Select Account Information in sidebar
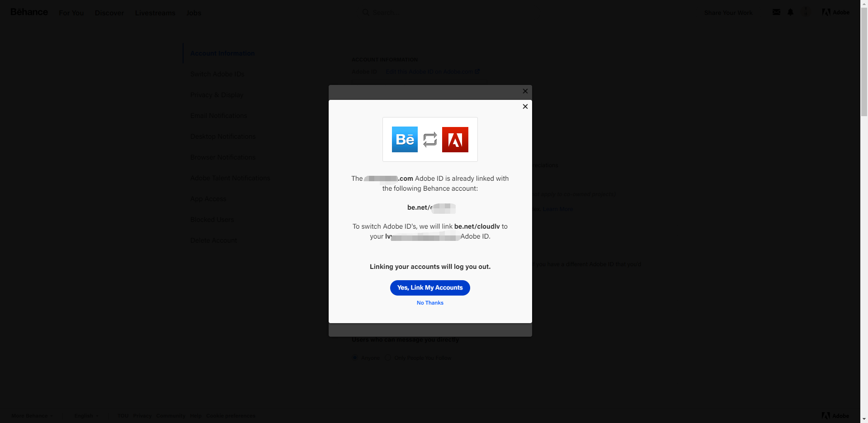The height and width of the screenshot is (423, 868). [222, 53]
